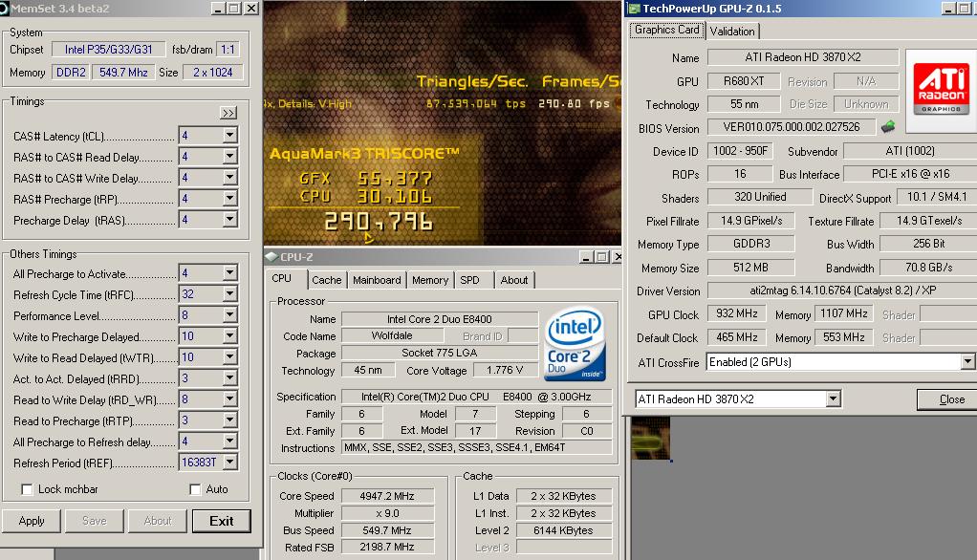
Task: Switch to the Cache tab in CPU-Z
Action: point(327,280)
